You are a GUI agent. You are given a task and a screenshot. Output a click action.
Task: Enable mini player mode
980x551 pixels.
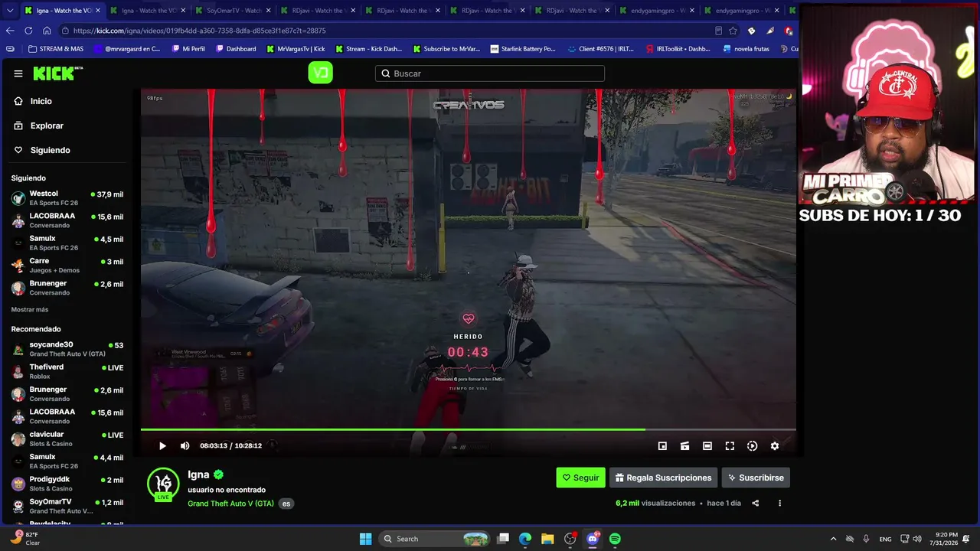pyautogui.click(x=662, y=445)
